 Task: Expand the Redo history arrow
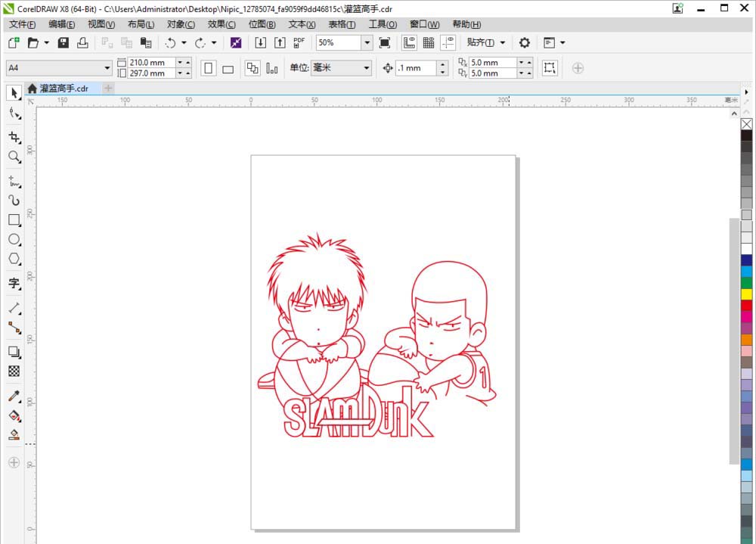(x=214, y=43)
